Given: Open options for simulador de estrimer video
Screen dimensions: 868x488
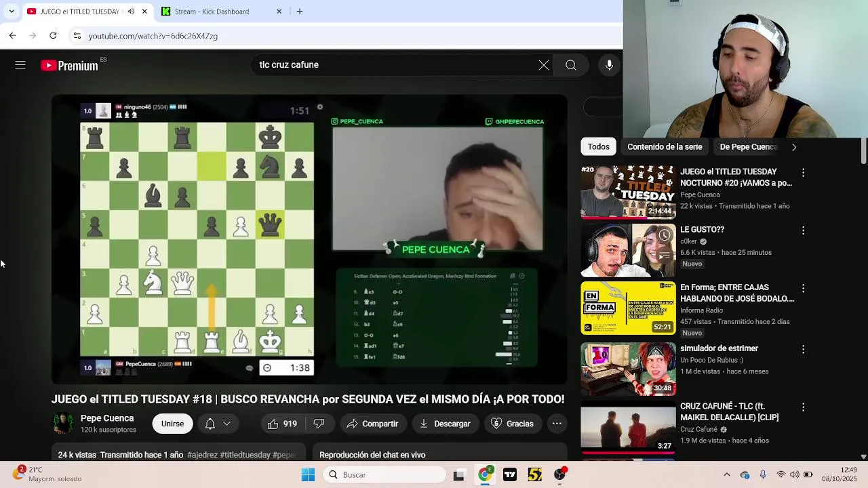Looking at the screenshot, I should tap(803, 349).
